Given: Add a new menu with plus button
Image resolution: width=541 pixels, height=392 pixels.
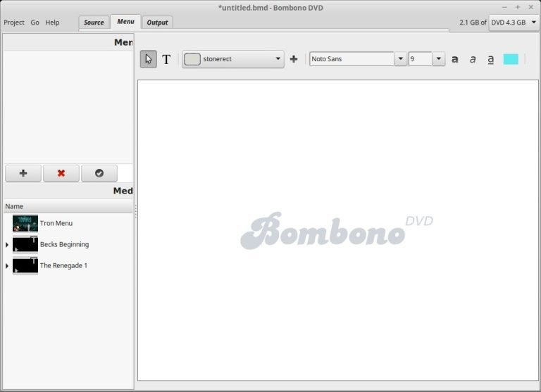Looking at the screenshot, I should (x=23, y=173).
